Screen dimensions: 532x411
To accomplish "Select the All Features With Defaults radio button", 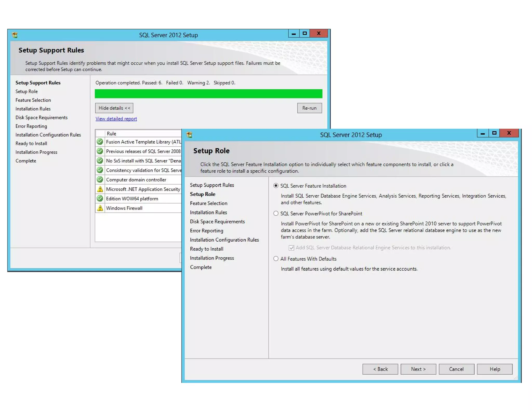I will point(276,259).
